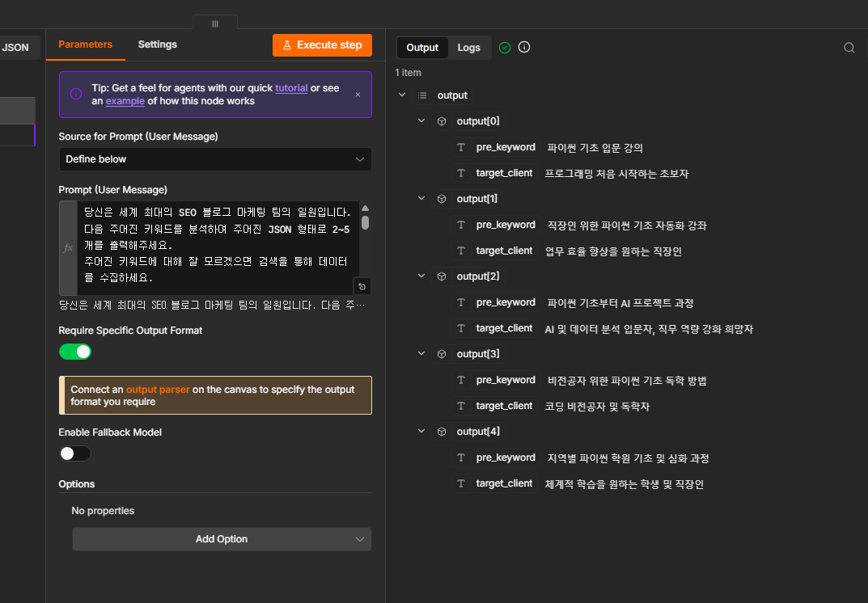Switch to the Parameters tab

click(85, 44)
